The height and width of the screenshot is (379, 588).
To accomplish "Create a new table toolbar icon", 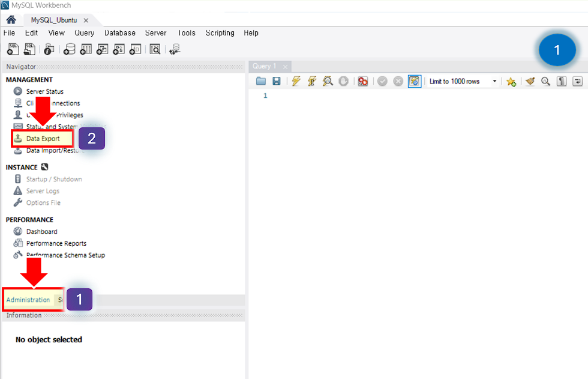I will (x=85, y=49).
